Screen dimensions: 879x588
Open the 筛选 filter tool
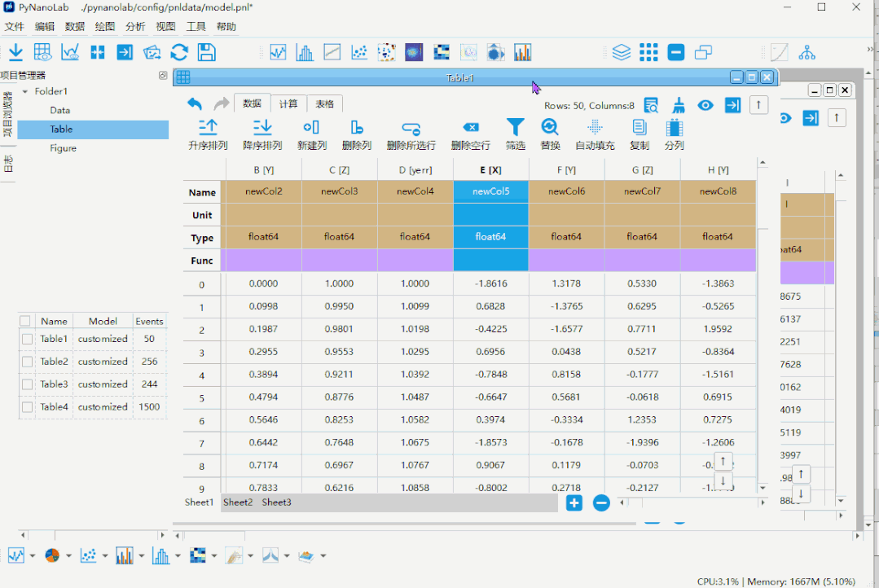[515, 135]
